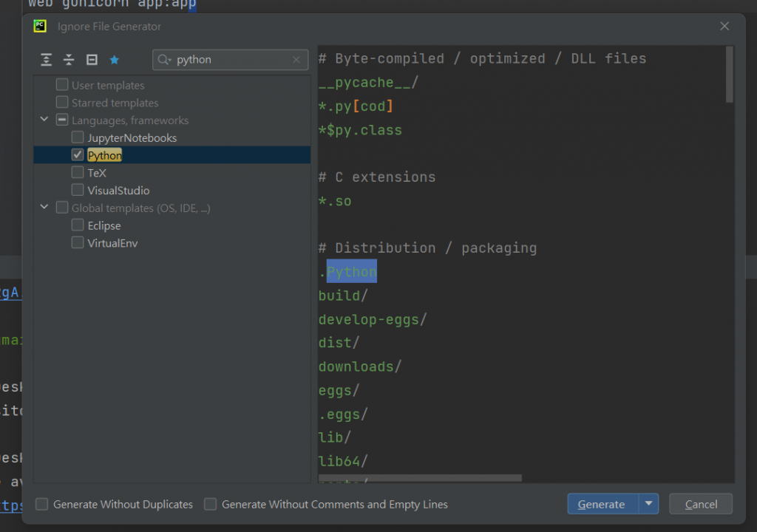Screen dimensions: 757x532
Task: Click the Cancel button
Action: [701, 504]
